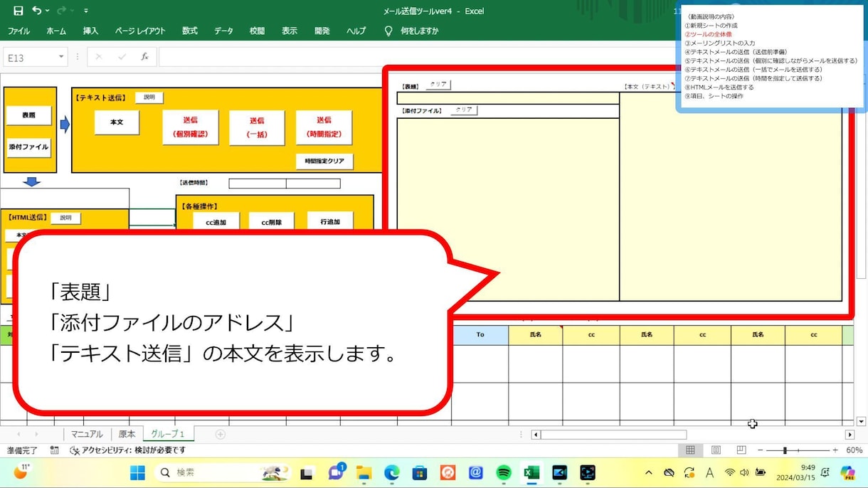Click the 行追加 button
Viewport: 868px width, 488px height.
coord(330,221)
